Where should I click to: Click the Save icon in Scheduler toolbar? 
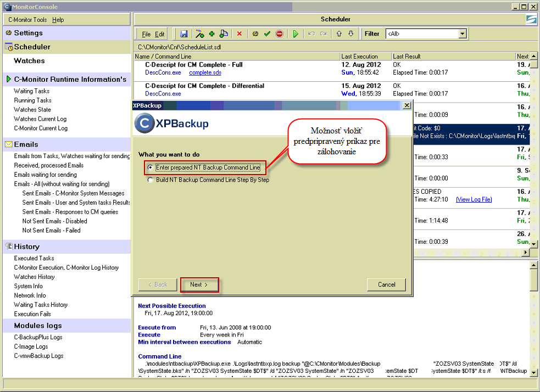184,33
